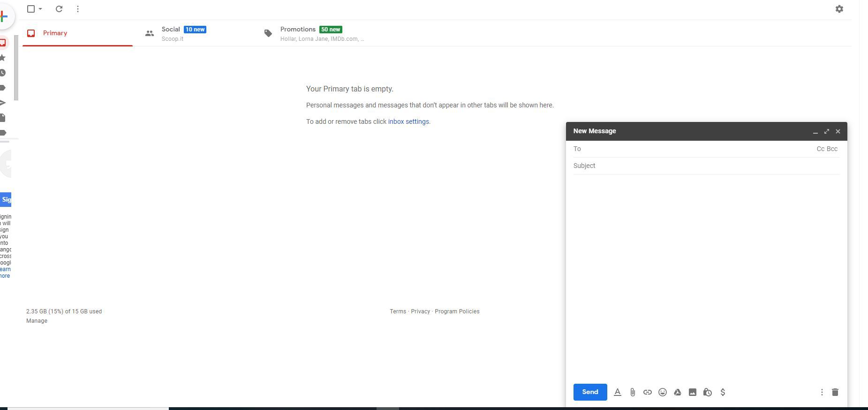Switch to the Primary tab
The width and height of the screenshot is (868, 410).
click(x=77, y=33)
